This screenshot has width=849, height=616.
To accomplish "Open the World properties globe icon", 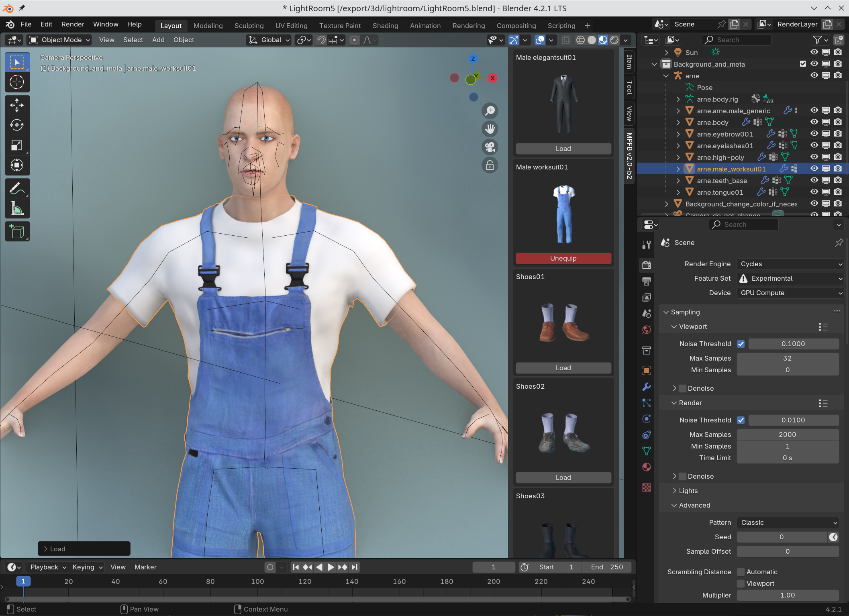I will [x=647, y=330].
